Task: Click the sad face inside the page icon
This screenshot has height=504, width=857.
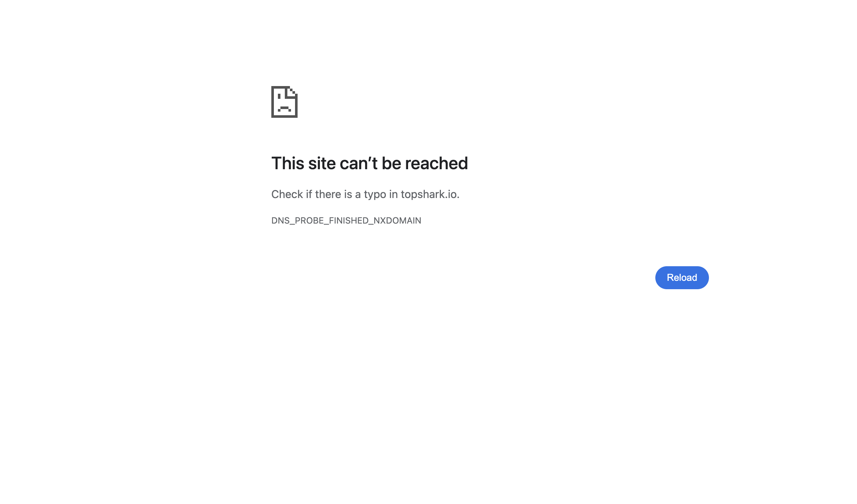Action: coord(284,103)
